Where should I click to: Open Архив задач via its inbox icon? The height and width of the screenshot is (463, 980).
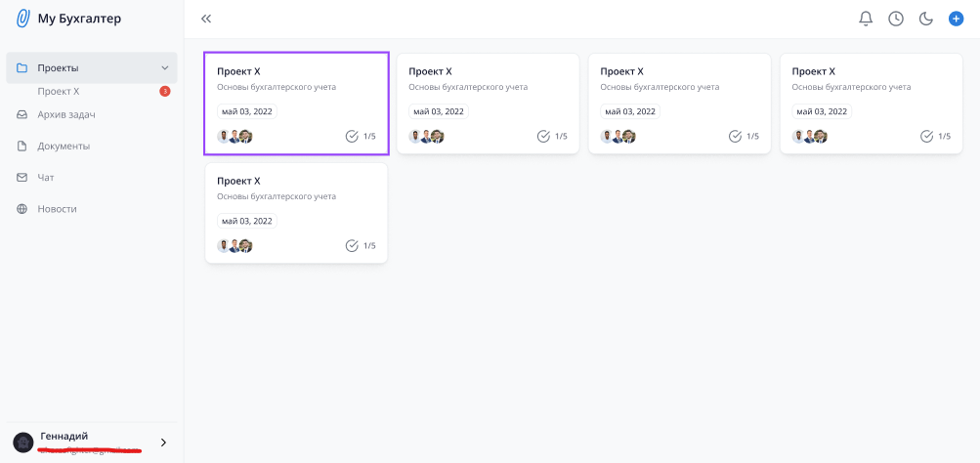(x=21, y=115)
